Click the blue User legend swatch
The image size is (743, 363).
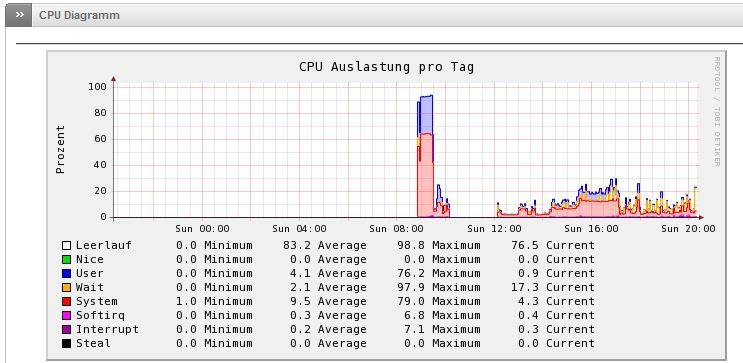coord(66,273)
